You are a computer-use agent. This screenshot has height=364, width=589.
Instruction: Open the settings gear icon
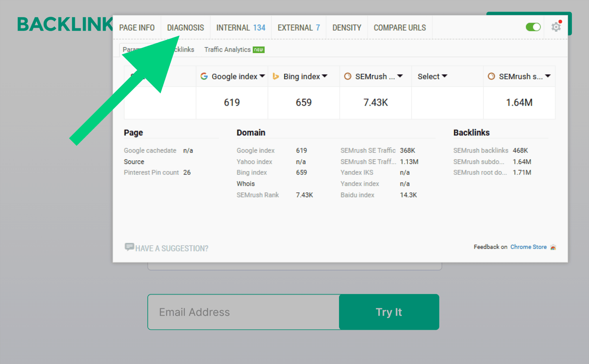tap(556, 27)
